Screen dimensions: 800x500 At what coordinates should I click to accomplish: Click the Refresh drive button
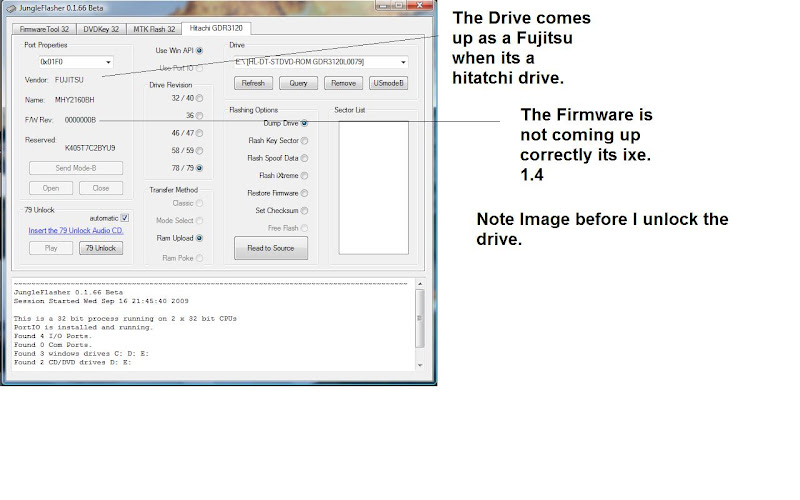point(253,83)
